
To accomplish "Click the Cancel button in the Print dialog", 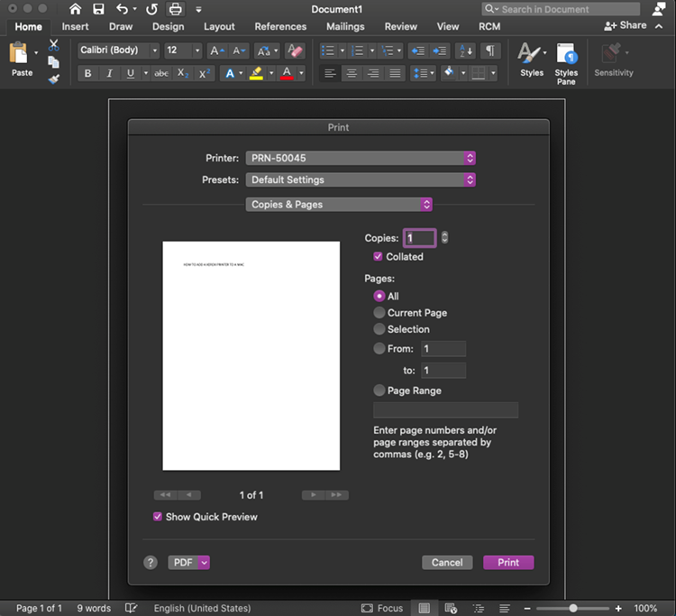I will (x=447, y=562).
